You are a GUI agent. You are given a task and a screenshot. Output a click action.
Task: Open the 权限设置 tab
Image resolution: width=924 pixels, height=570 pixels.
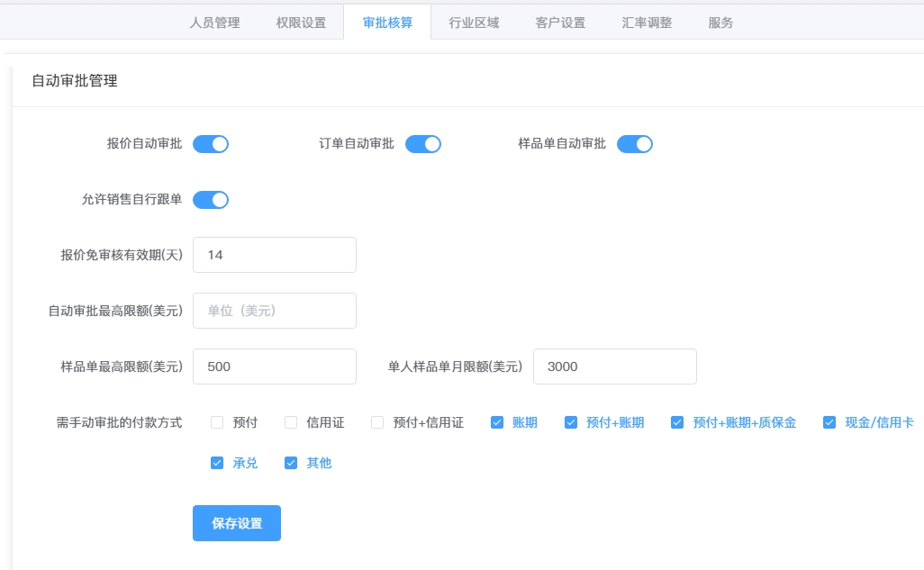click(301, 23)
